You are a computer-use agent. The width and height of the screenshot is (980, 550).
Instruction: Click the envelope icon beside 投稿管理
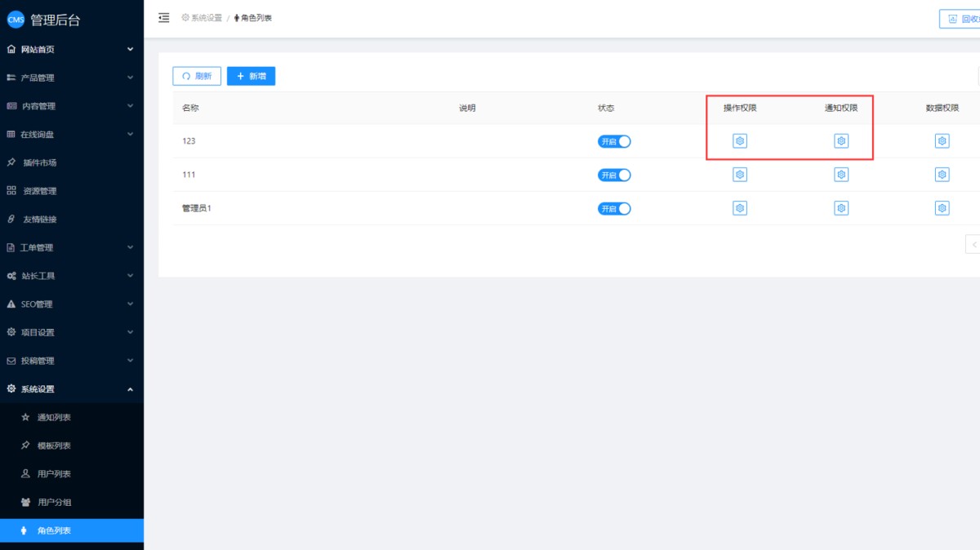11,361
